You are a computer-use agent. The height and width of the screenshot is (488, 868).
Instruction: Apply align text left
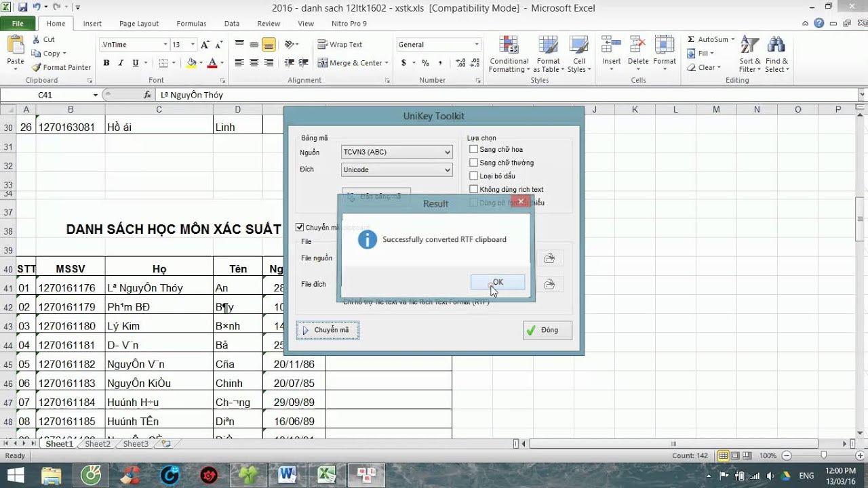pos(239,63)
